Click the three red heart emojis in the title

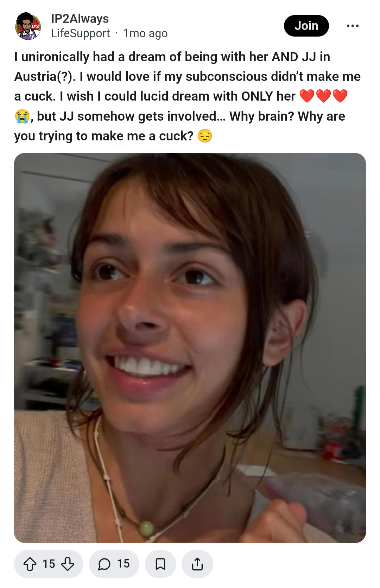pos(323,96)
